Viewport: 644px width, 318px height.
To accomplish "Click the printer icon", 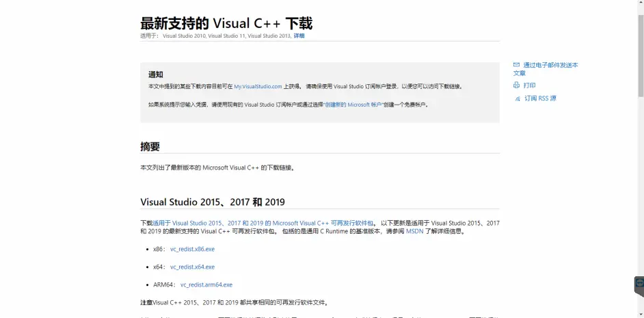I will coord(516,85).
